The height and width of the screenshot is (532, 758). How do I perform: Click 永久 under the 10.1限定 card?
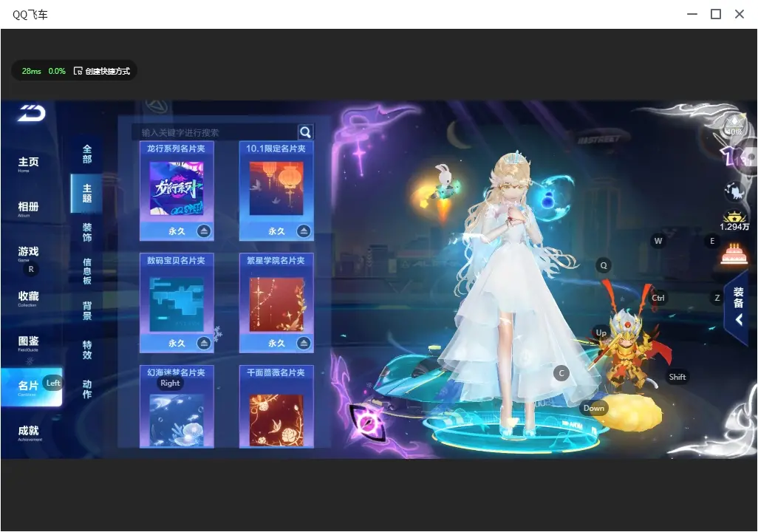click(x=276, y=231)
